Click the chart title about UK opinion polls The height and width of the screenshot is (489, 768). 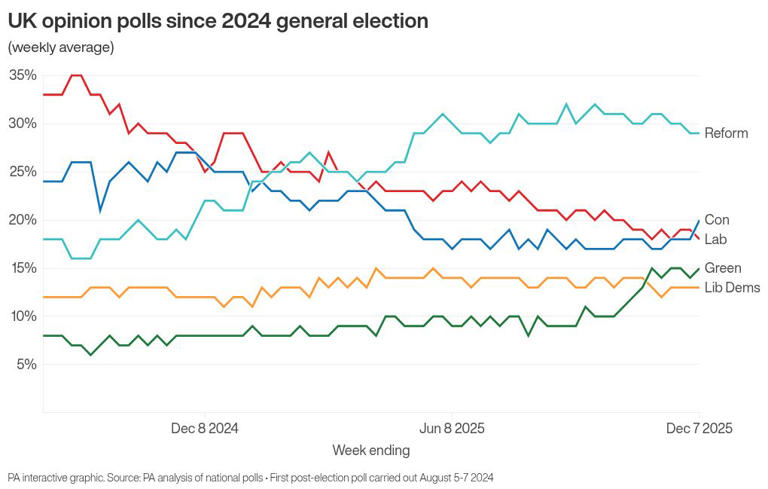[218, 20]
